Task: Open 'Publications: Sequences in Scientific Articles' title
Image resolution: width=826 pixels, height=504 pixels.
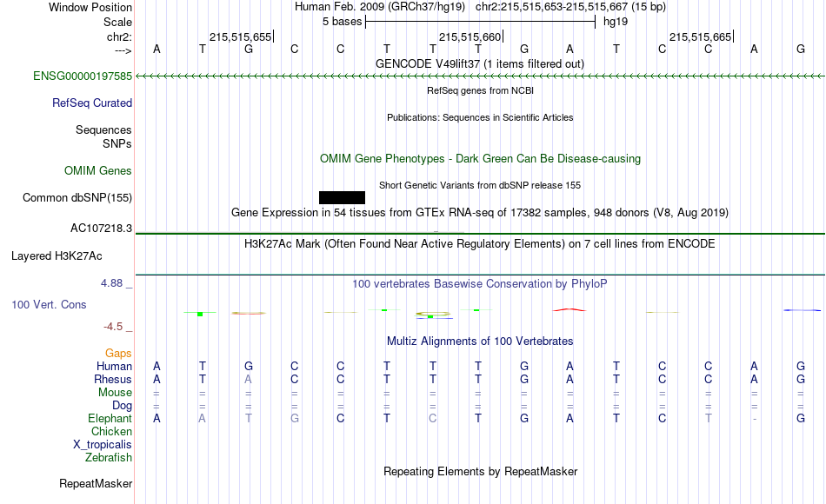Action: [480, 117]
